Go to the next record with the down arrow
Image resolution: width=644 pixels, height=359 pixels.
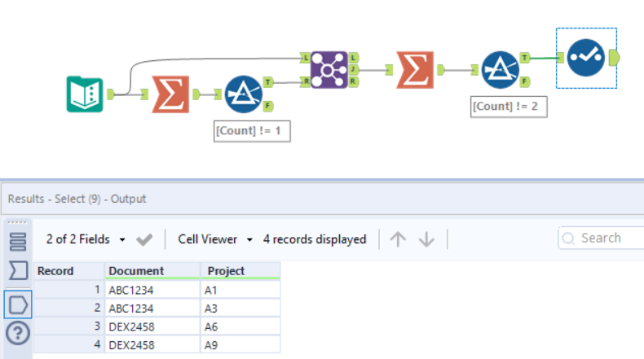tap(427, 239)
